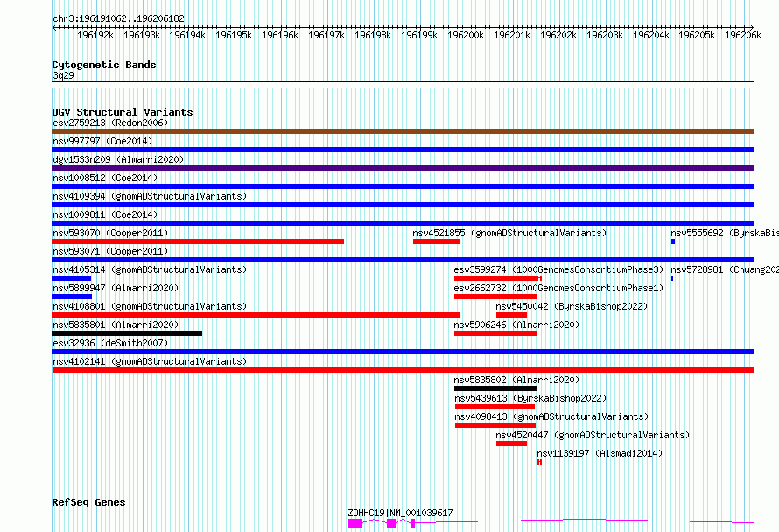Click the blue bar under esv32936
Screen dimensions: 779x532
pyautogui.click(x=403, y=352)
